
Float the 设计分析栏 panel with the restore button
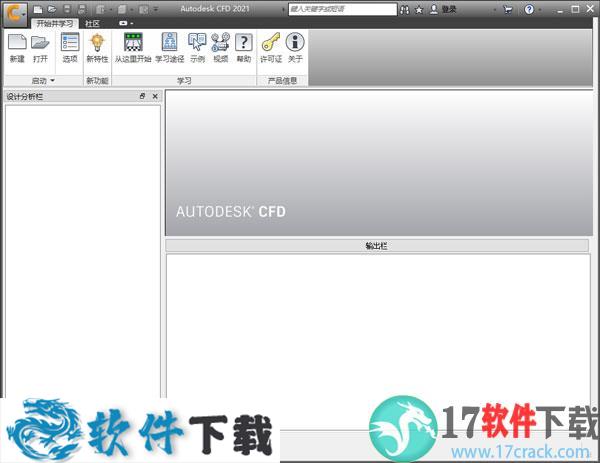(x=142, y=96)
